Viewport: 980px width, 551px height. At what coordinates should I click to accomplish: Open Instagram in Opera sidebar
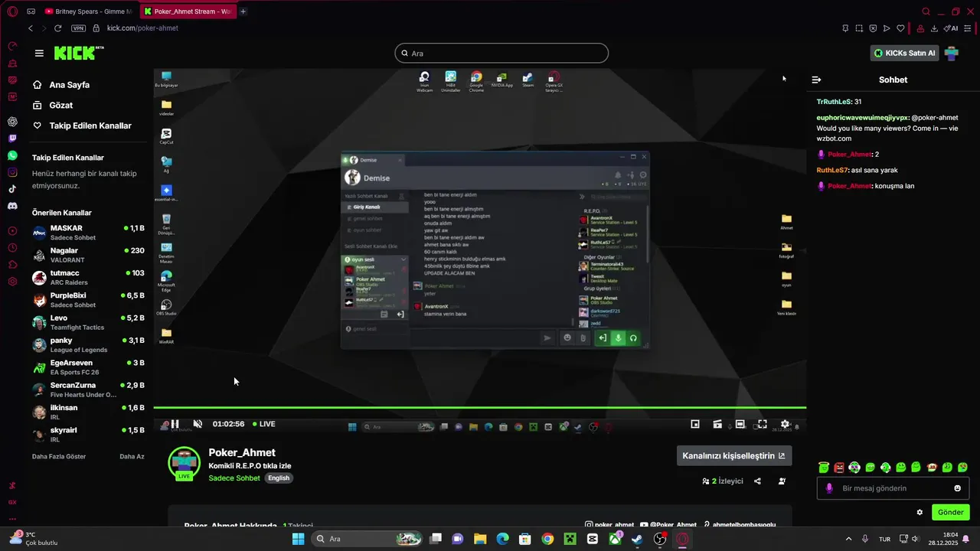point(12,172)
